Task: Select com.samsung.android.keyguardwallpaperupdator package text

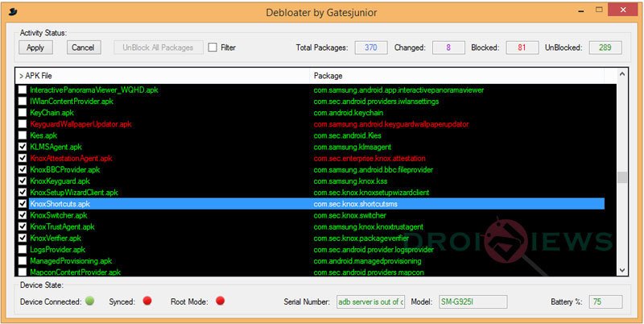Action: (x=391, y=124)
